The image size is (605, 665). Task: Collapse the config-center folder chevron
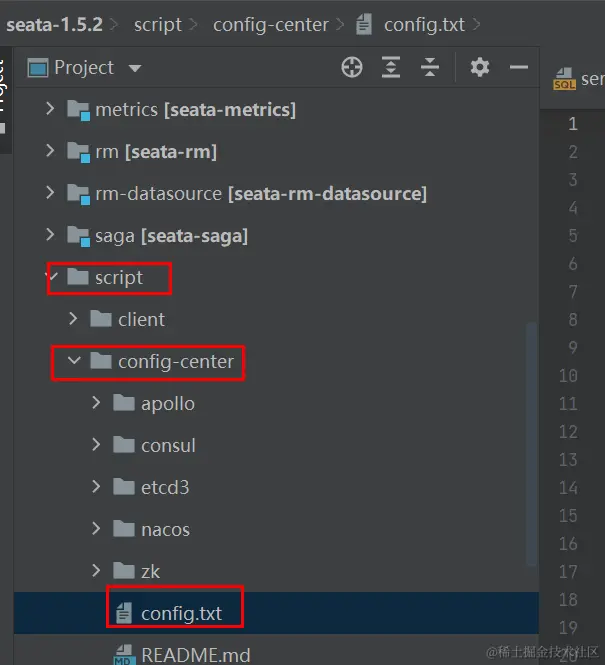[x=74, y=361]
